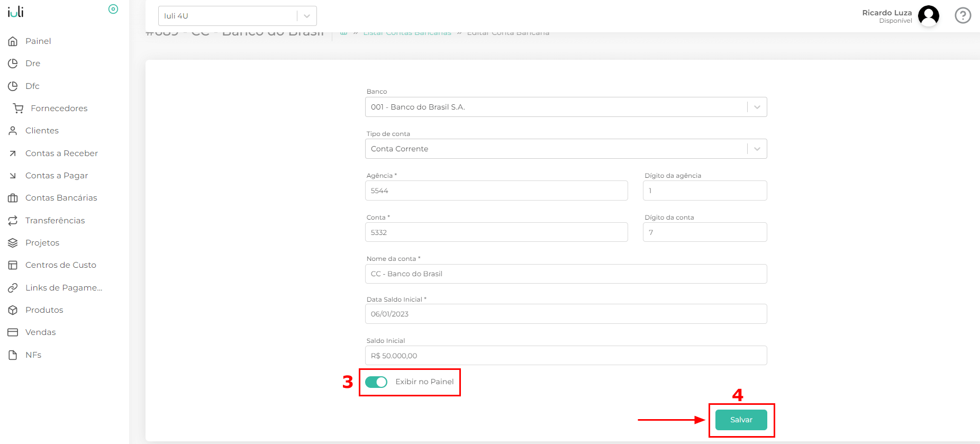Open the help question mark icon
Image resolution: width=980 pixels, height=444 pixels.
(963, 16)
